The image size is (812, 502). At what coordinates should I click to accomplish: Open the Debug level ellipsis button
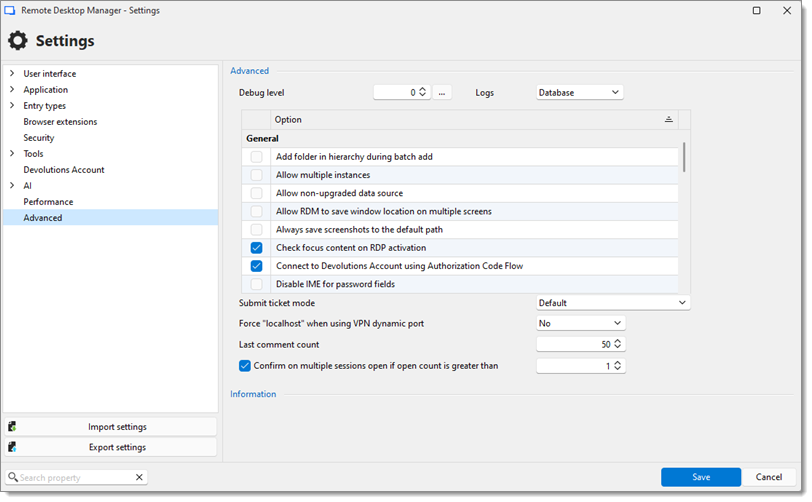coord(442,93)
